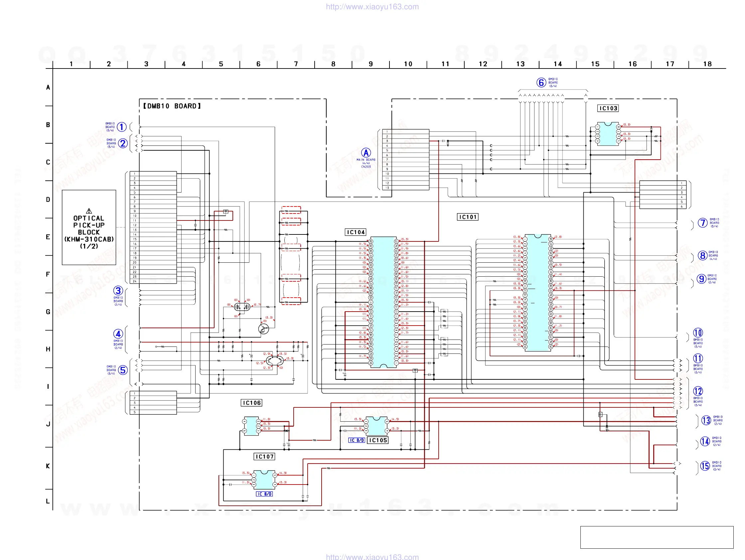Click circled connector number 6
This screenshot has width=745, height=560.
point(541,82)
